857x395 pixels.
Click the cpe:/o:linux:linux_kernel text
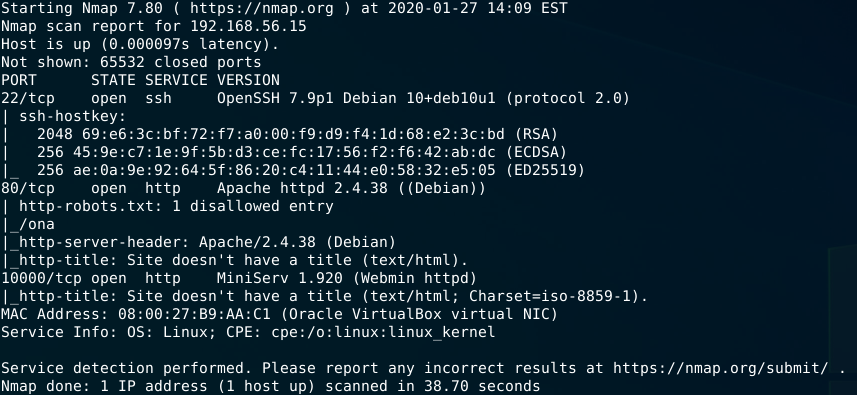(383, 332)
